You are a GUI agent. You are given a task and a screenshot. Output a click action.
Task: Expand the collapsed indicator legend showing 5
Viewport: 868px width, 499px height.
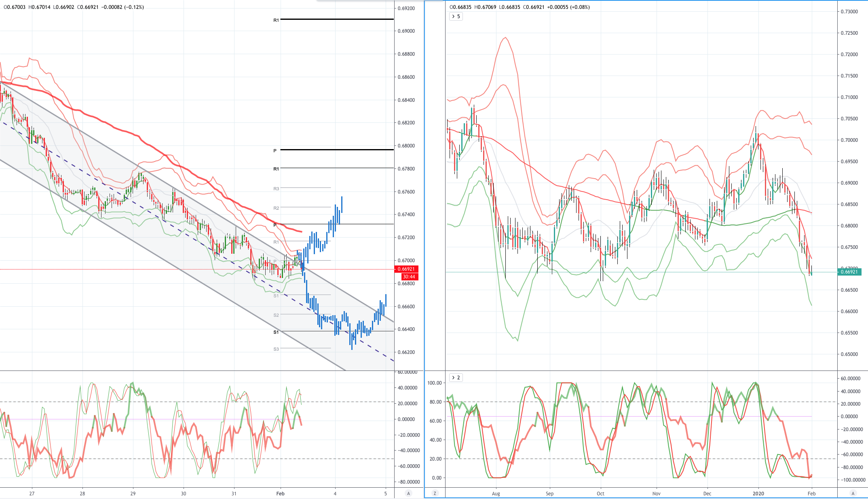[x=456, y=17]
